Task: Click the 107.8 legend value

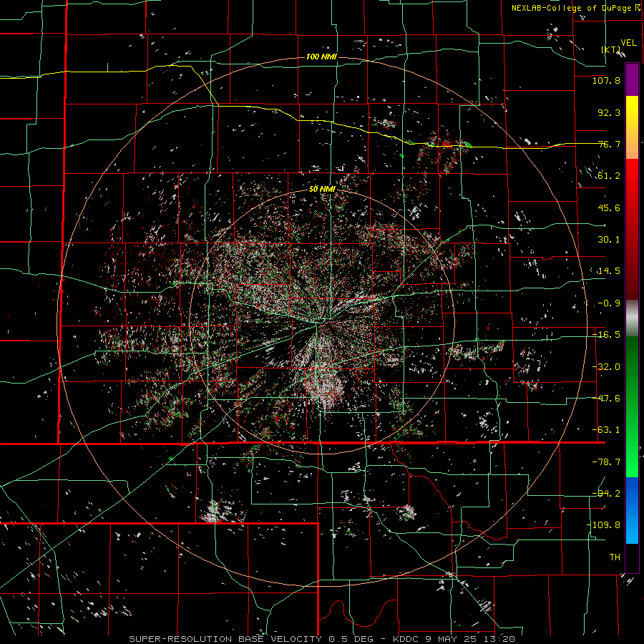Action: [x=606, y=80]
